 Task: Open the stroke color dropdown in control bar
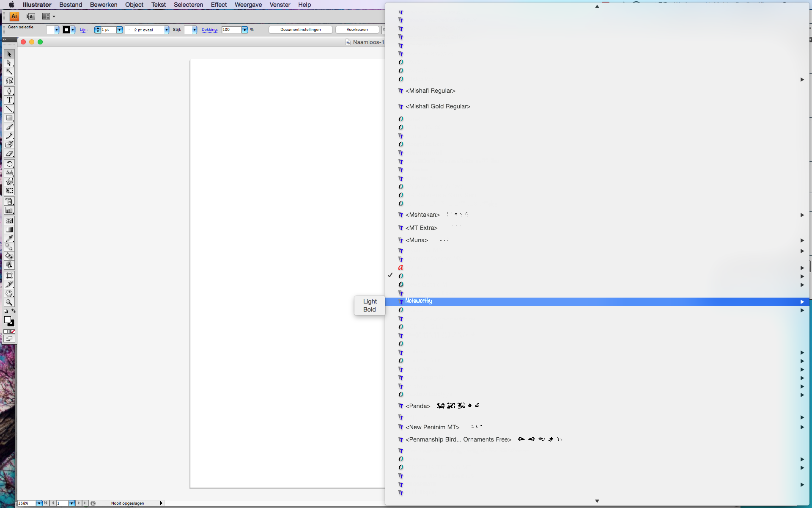[x=73, y=30]
